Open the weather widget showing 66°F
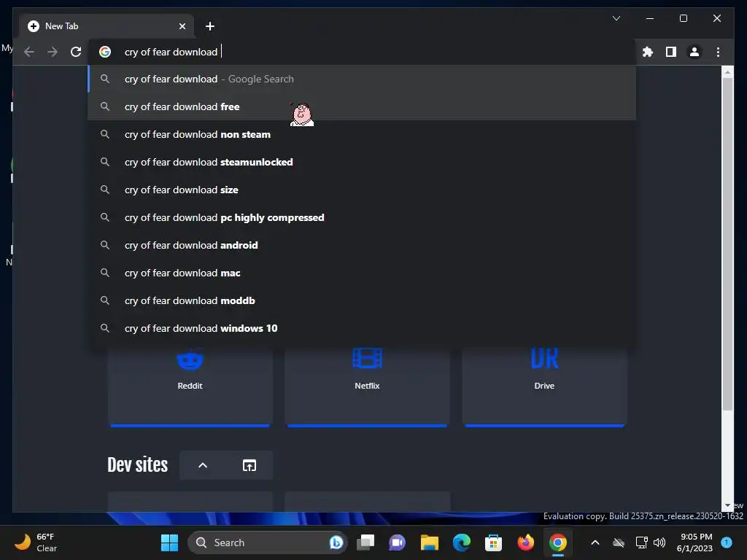 click(x=36, y=542)
